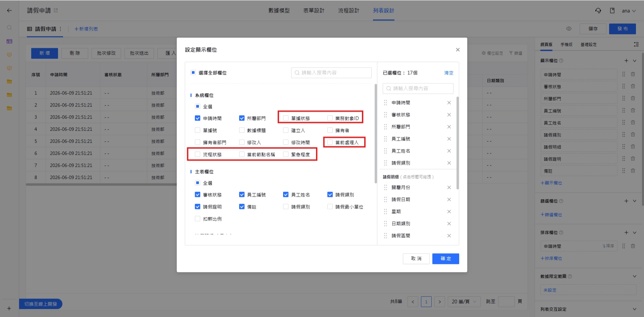
Task: Collapse the 排序欄位 section chevron
Action: point(635,233)
